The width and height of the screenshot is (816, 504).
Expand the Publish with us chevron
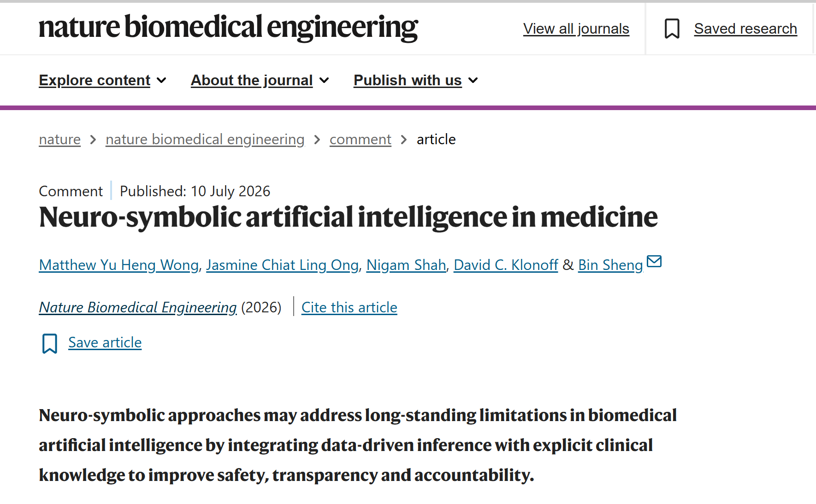click(473, 81)
